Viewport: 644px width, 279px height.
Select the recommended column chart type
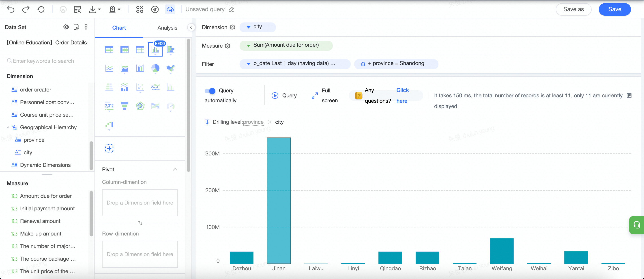pos(155,49)
